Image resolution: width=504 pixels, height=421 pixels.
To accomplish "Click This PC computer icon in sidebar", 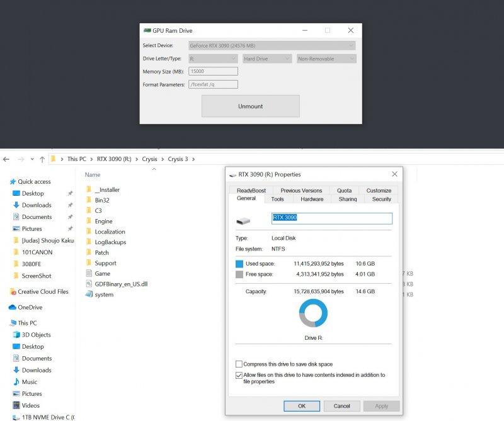I will [x=13, y=323].
